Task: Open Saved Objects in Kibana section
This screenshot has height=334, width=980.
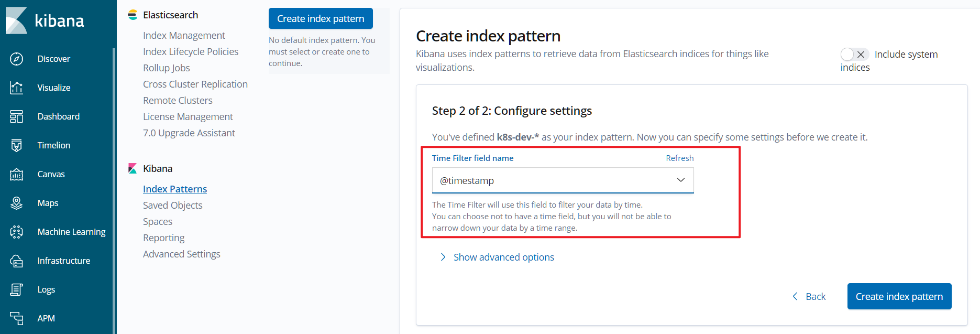Action: tap(172, 206)
